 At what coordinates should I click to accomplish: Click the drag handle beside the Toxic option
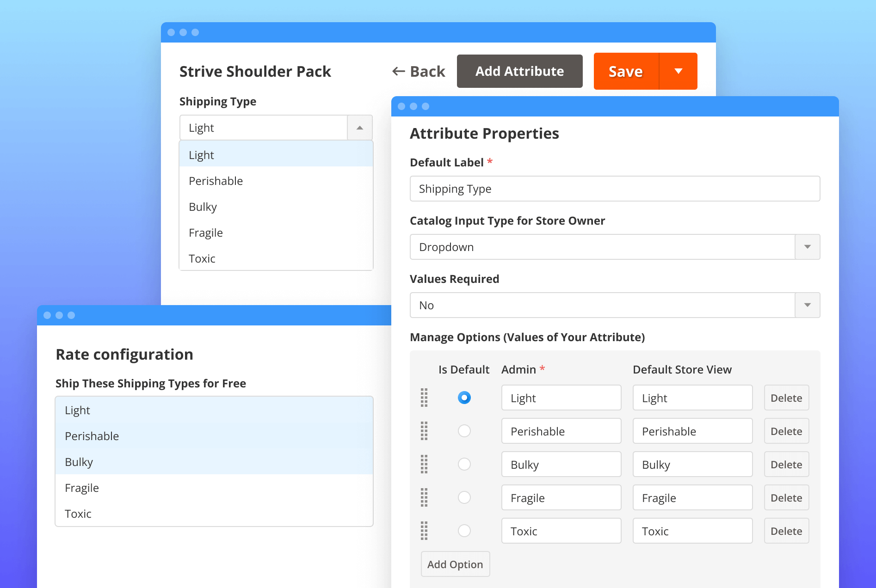coord(425,531)
